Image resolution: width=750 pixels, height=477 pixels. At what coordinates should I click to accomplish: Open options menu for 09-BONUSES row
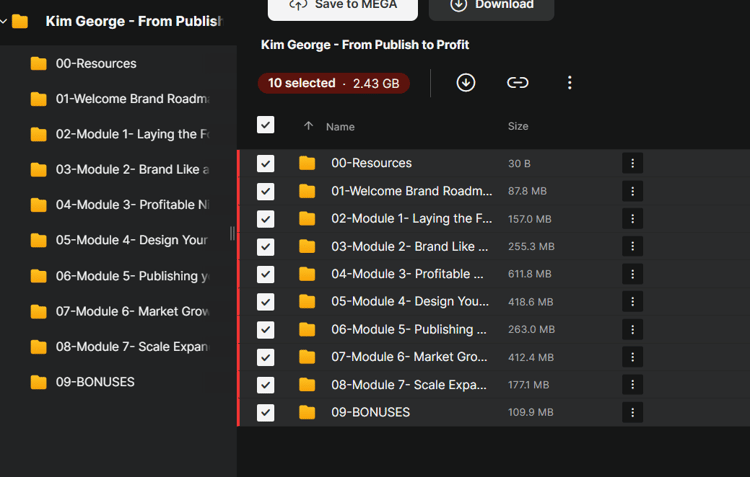tap(632, 412)
